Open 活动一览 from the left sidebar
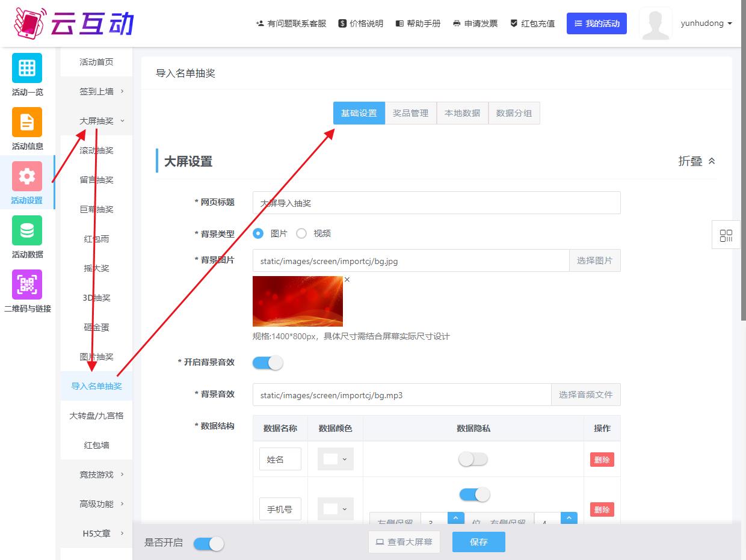This screenshot has width=746, height=560. tap(26, 75)
